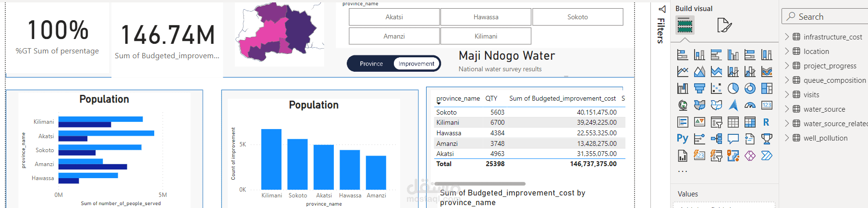Switch to Format visual tab

[724, 25]
